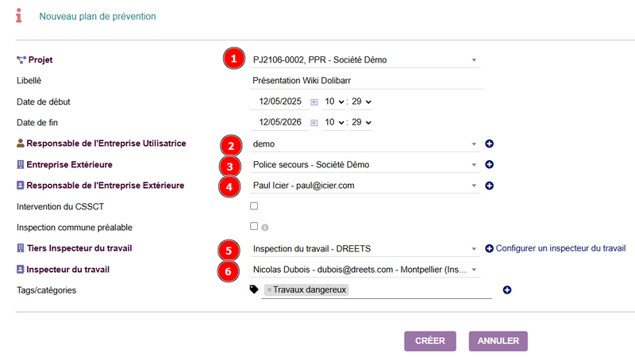
Task: Expand the Projet dropdown
Action: coord(364,59)
